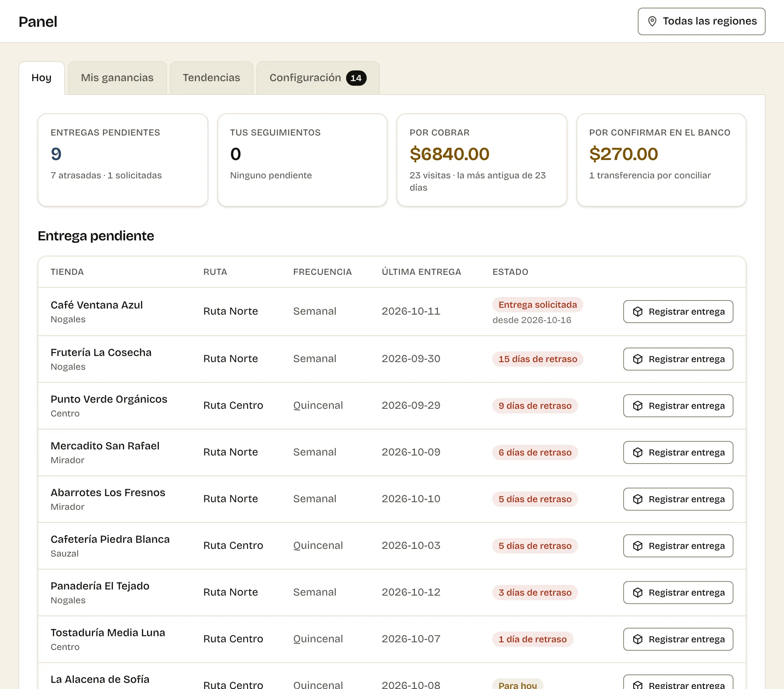Register delivery for Café Ventana Azul
Image resolution: width=784 pixels, height=689 pixels.
point(678,312)
